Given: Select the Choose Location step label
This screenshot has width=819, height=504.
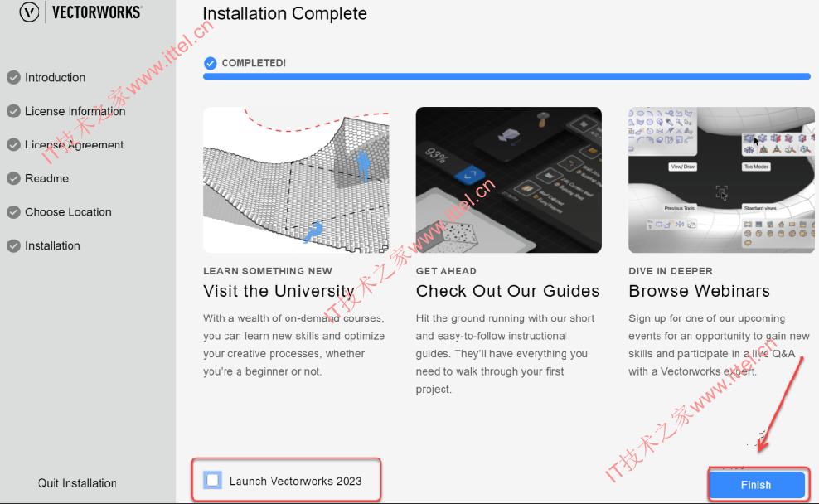Looking at the screenshot, I should click(69, 212).
